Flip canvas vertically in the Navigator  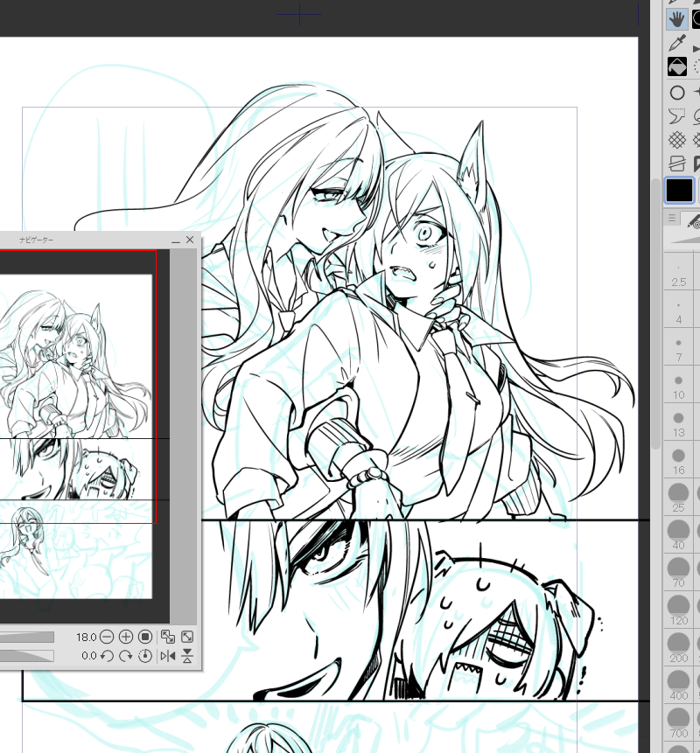pos(187,656)
